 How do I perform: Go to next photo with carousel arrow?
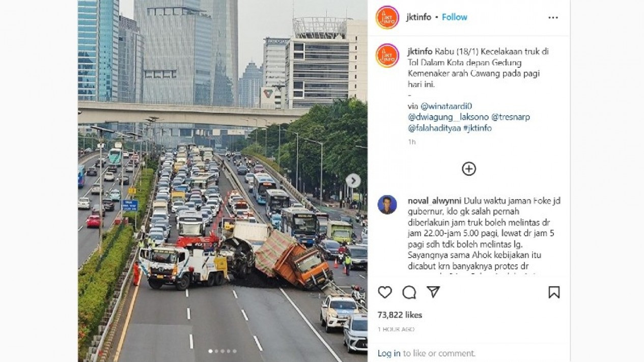[x=353, y=181]
